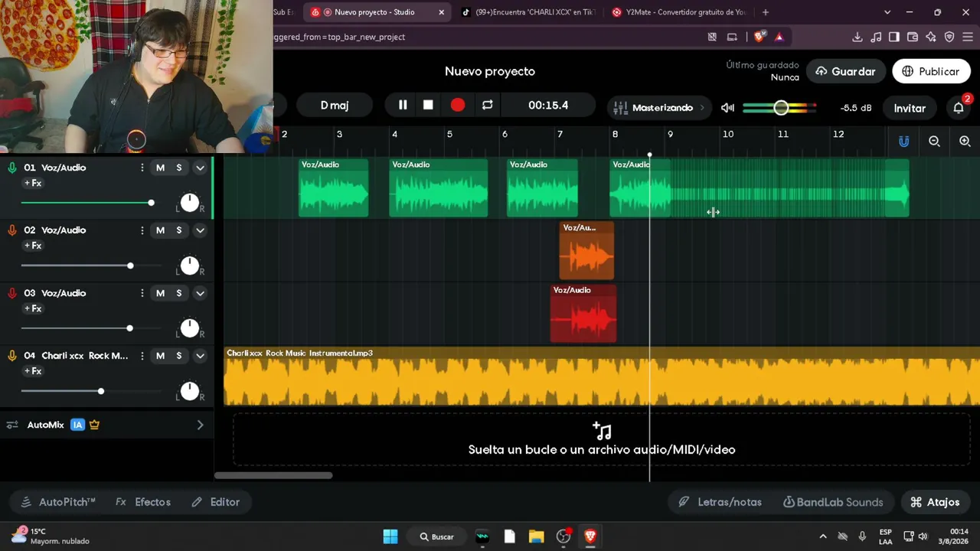The height and width of the screenshot is (551, 980).
Task: Open Letras/notas panel
Action: coord(720,502)
